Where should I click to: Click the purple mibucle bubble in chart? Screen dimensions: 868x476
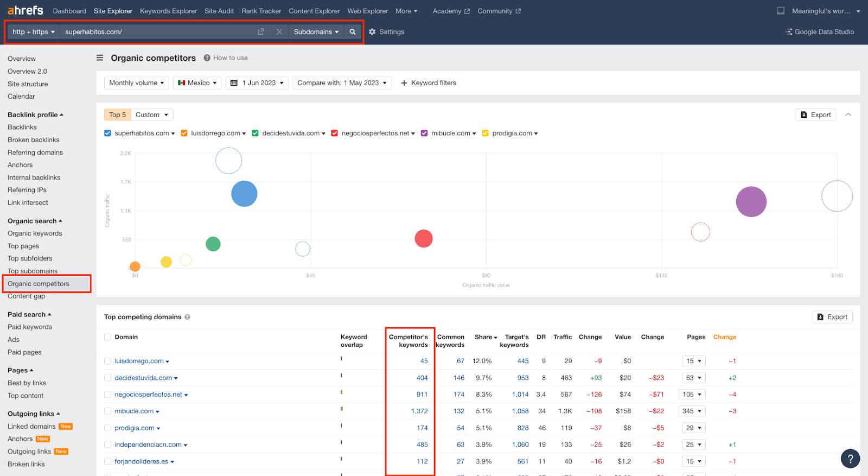click(751, 202)
